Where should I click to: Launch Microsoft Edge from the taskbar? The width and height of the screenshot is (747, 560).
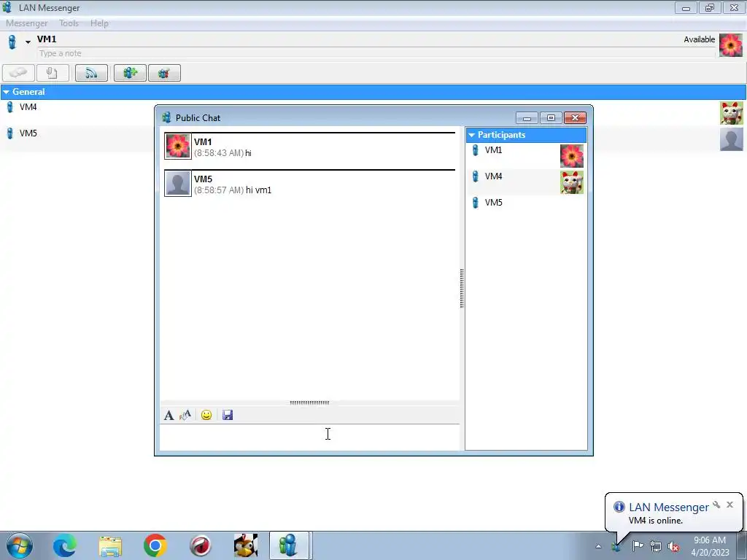click(64, 545)
